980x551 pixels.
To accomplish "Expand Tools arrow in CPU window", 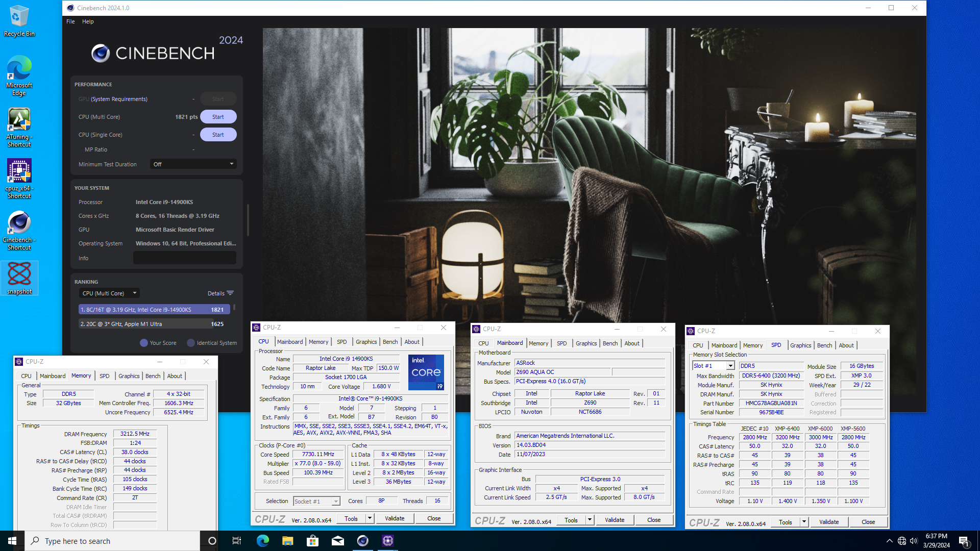I will pyautogui.click(x=370, y=518).
